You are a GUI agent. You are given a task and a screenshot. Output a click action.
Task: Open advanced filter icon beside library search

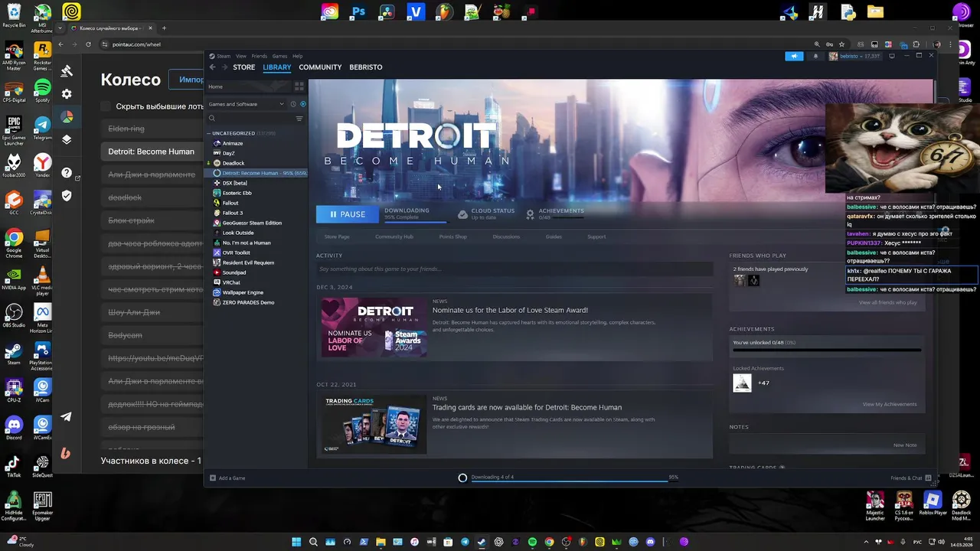tap(299, 119)
